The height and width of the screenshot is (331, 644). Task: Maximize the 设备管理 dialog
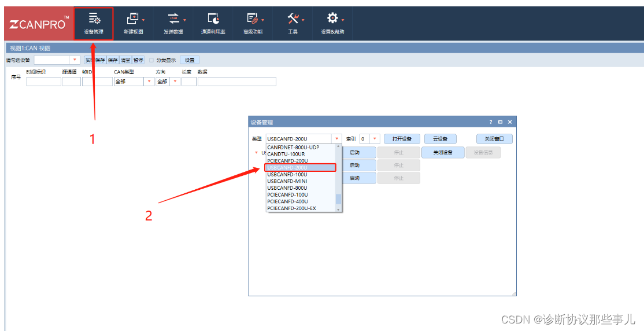coord(500,122)
